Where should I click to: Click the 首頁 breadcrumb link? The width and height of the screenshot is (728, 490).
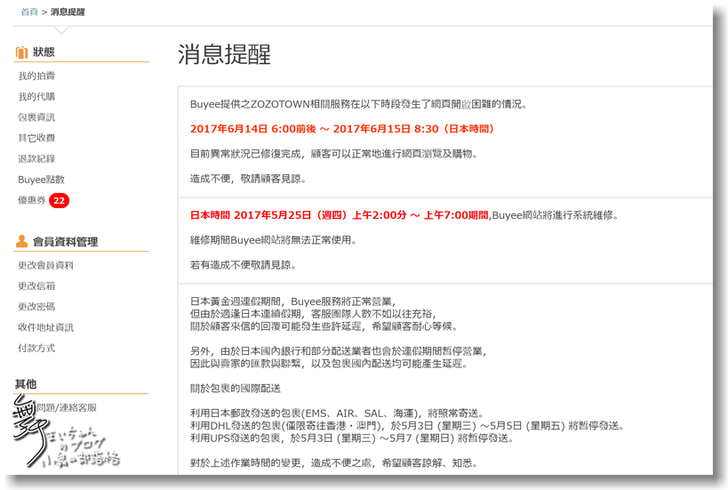point(30,12)
